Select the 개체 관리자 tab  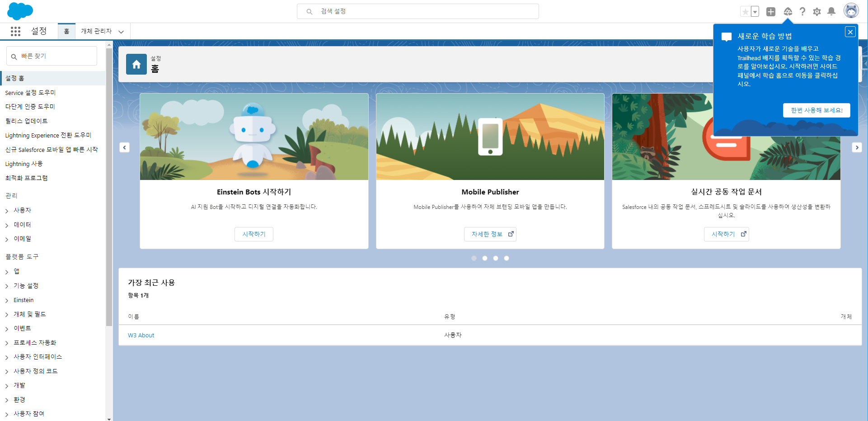coord(96,31)
